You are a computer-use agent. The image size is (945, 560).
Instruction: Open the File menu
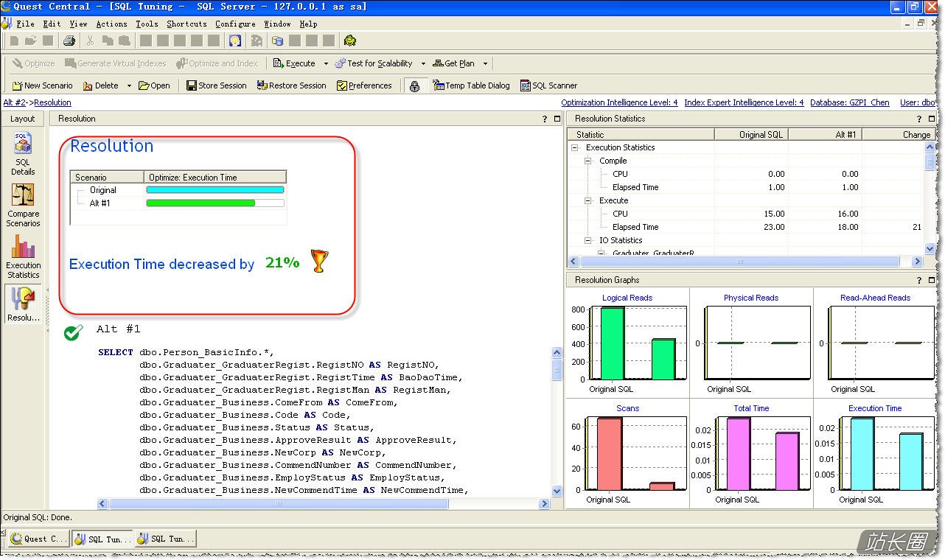point(25,24)
